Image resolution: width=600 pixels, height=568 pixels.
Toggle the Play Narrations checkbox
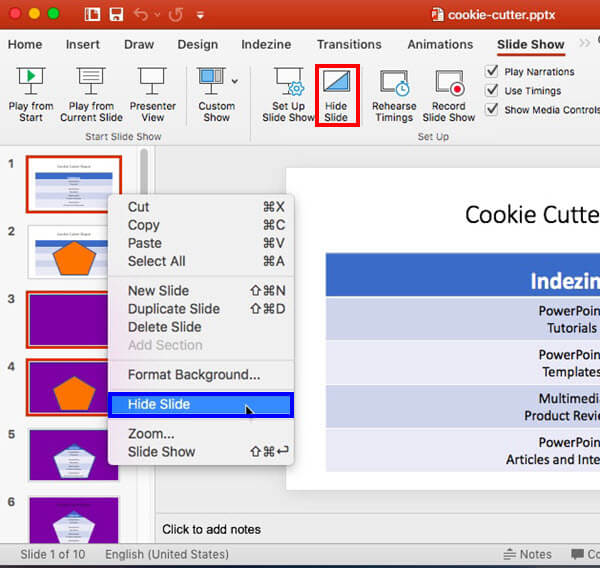click(x=492, y=72)
